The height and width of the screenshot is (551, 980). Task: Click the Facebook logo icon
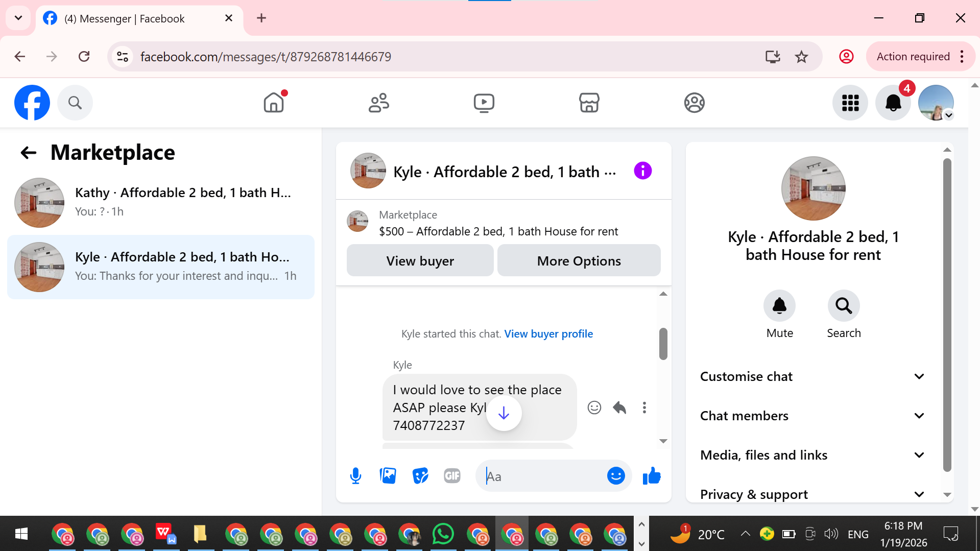click(32, 103)
